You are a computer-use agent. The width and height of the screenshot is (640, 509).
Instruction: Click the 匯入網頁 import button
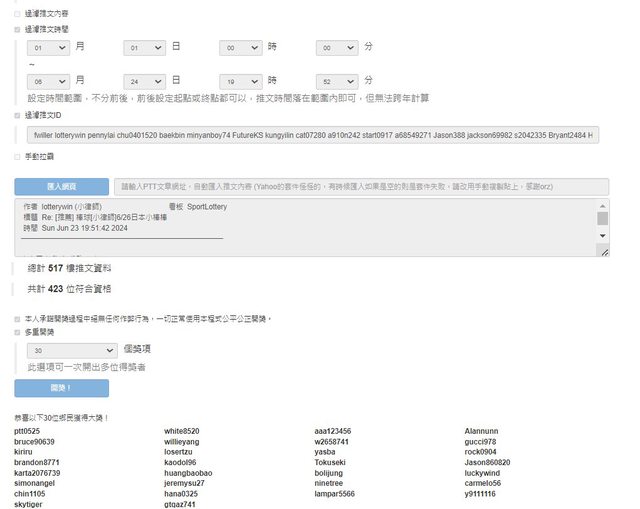tap(61, 187)
